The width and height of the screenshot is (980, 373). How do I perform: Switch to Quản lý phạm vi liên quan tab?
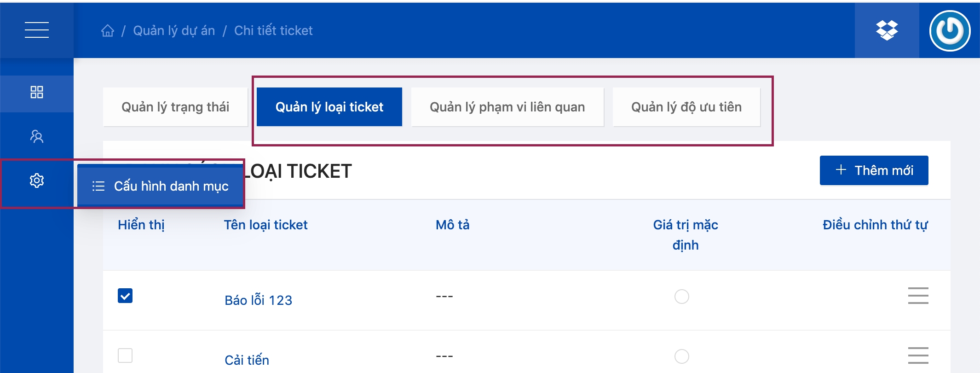coord(507,107)
